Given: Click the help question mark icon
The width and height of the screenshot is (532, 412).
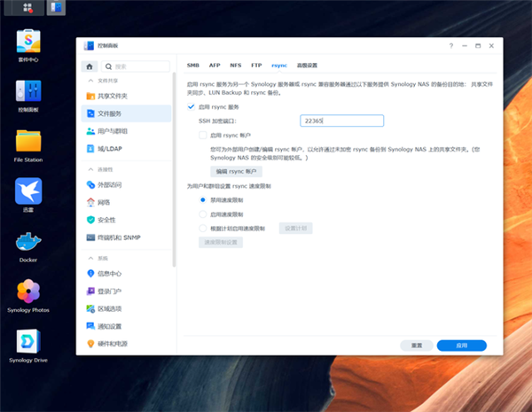Looking at the screenshot, I should coord(451,46).
